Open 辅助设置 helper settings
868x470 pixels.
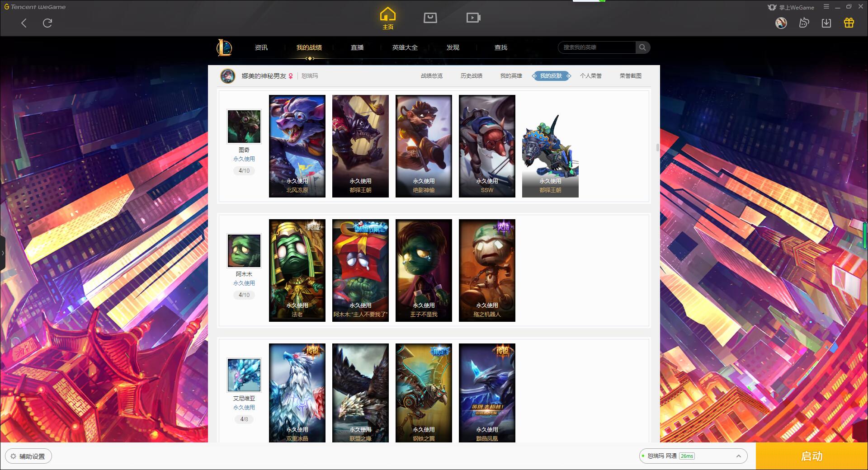[x=28, y=456]
